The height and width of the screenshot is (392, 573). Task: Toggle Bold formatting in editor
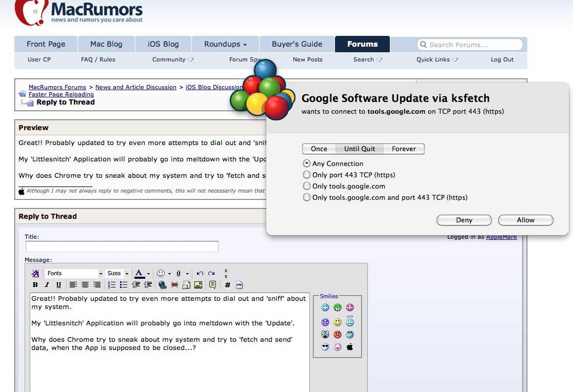click(35, 285)
